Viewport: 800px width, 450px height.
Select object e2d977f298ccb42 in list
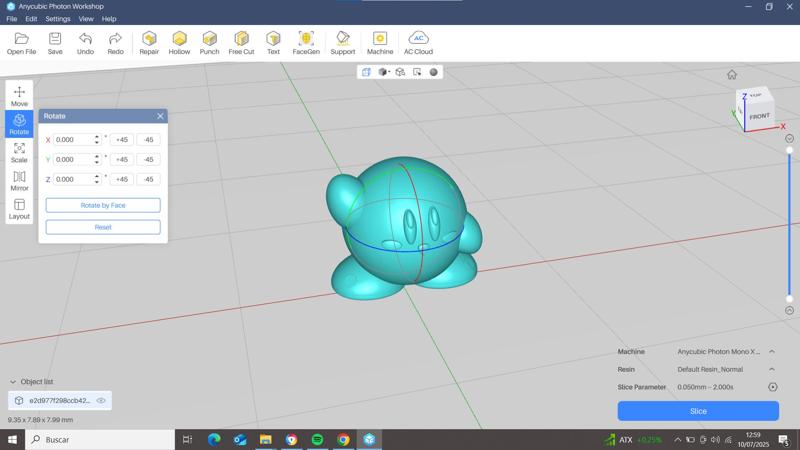tap(60, 401)
